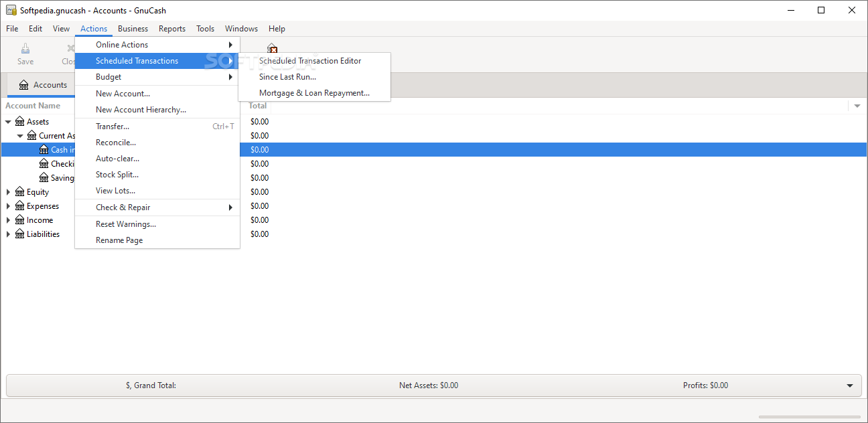
Task: Open the Help menu
Action: 277,29
